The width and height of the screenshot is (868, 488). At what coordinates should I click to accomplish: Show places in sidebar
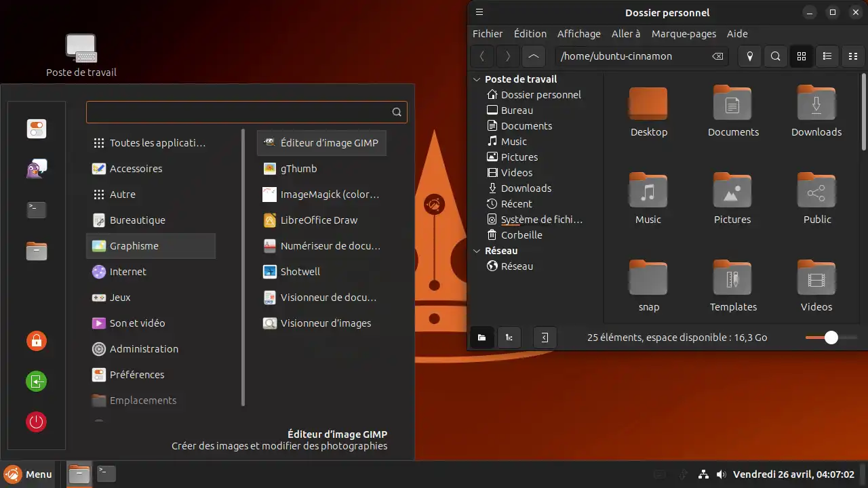point(482,338)
